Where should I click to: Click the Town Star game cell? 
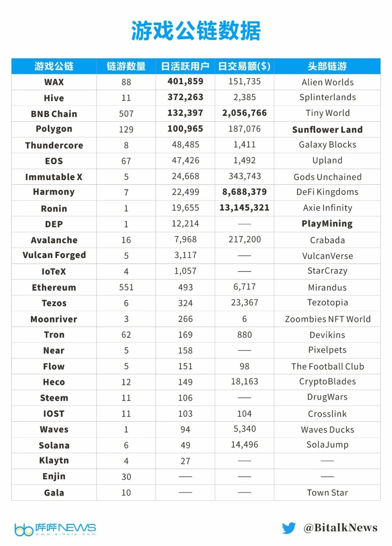coord(327,493)
